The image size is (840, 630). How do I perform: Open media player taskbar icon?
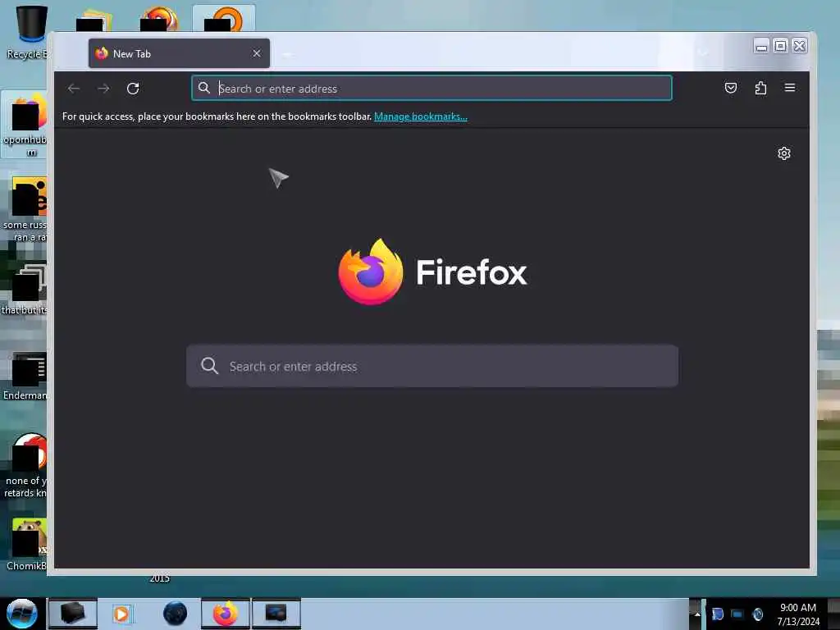(121, 614)
